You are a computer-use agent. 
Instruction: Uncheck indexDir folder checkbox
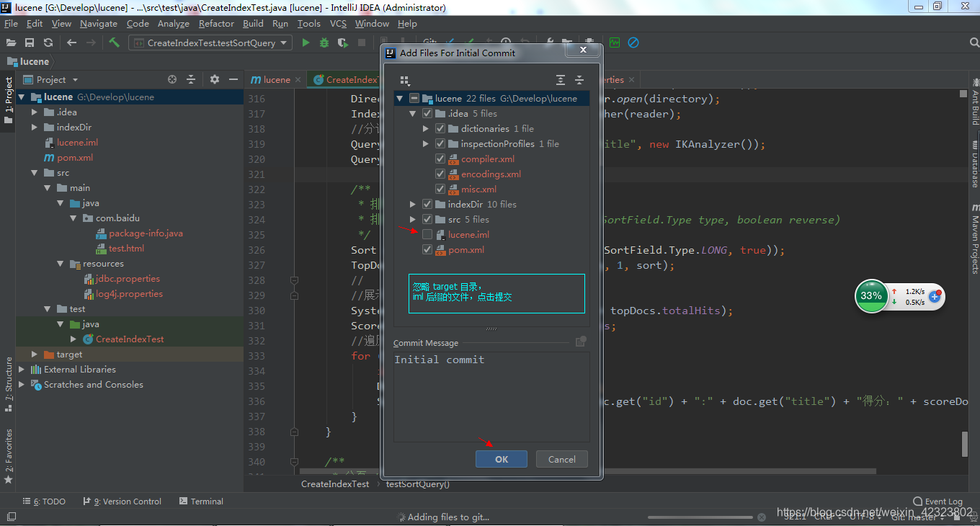[427, 204]
